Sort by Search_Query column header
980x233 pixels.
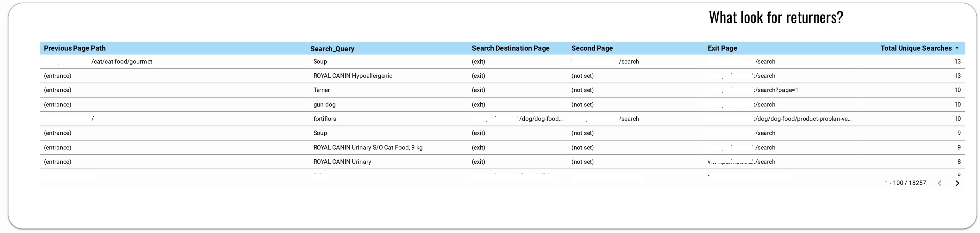332,49
